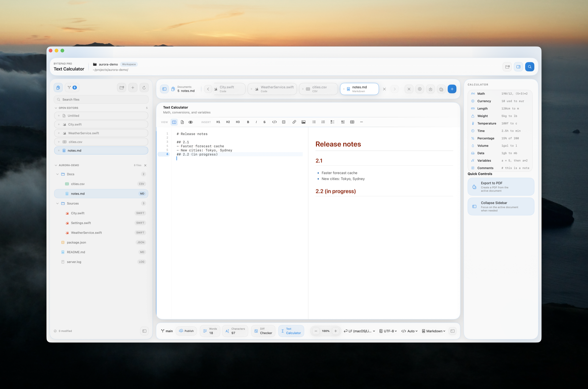Refresh the file tree
Viewport: 588px width, 389px height.
click(144, 87)
